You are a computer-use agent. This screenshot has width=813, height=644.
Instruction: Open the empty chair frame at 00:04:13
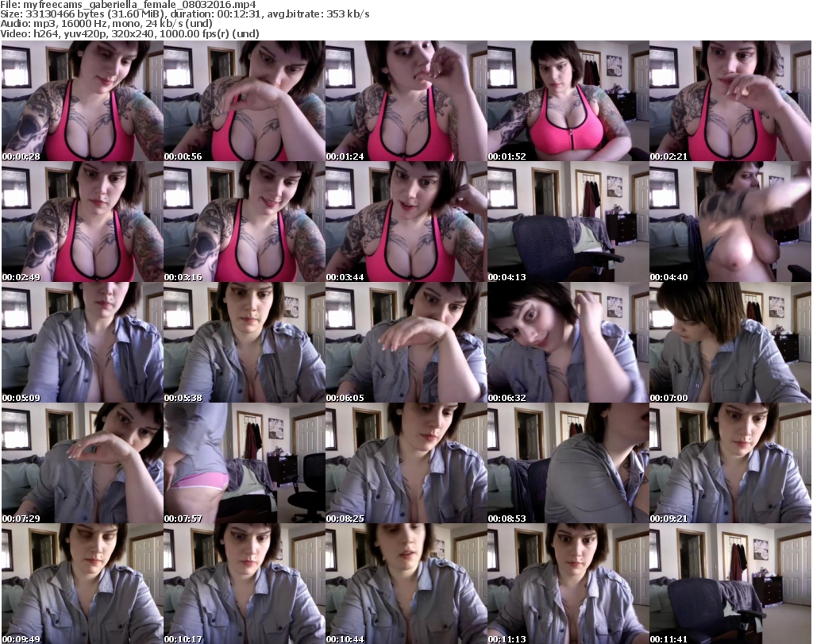tap(568, 222)
